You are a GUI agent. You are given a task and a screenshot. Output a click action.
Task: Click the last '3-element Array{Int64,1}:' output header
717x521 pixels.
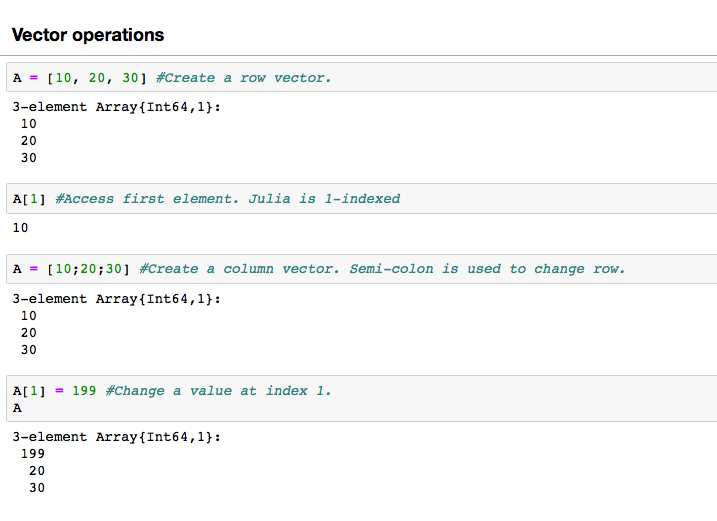(117, 437)
